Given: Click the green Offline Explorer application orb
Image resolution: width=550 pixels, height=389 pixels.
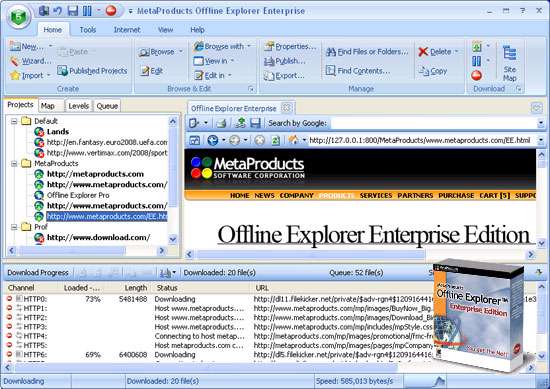Looking at the screenshot, I should [x=18, y=16].
